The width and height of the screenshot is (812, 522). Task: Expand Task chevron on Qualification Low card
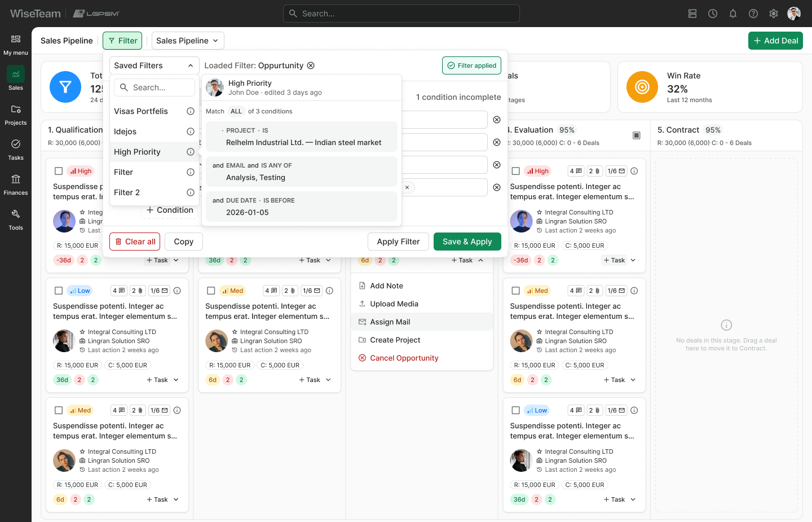pos(176,380)
